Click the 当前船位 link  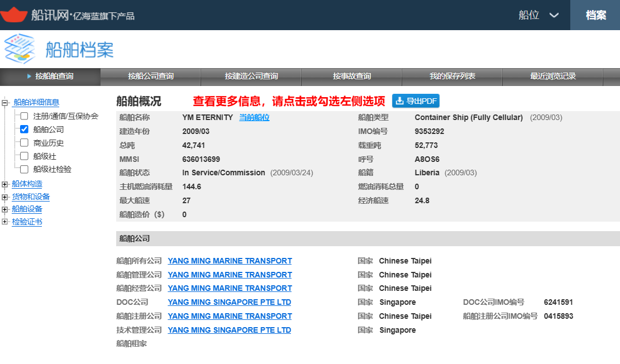click(x=254, y=118)
